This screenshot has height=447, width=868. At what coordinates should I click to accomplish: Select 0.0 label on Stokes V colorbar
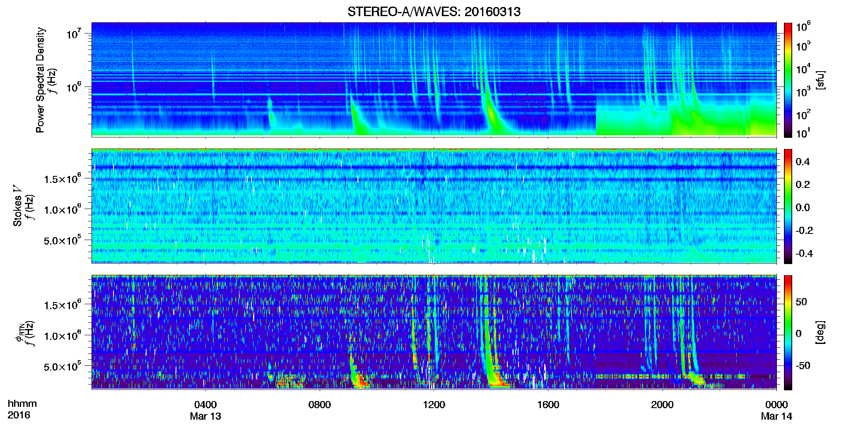click(803, 207)
